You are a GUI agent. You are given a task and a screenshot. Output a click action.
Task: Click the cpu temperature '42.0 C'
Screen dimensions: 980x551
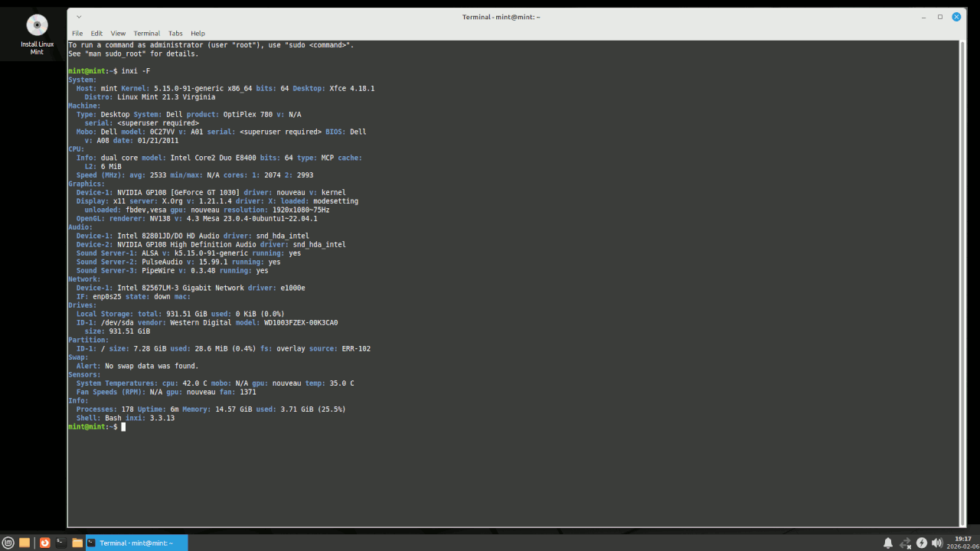tap(195, 383)
